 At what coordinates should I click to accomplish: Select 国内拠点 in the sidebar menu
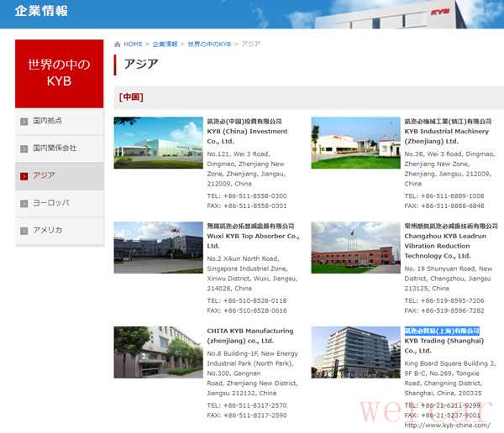(60, 122)
